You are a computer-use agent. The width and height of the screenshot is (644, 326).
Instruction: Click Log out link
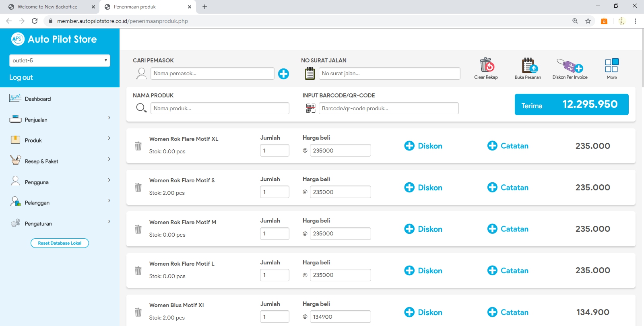(21, 77)
